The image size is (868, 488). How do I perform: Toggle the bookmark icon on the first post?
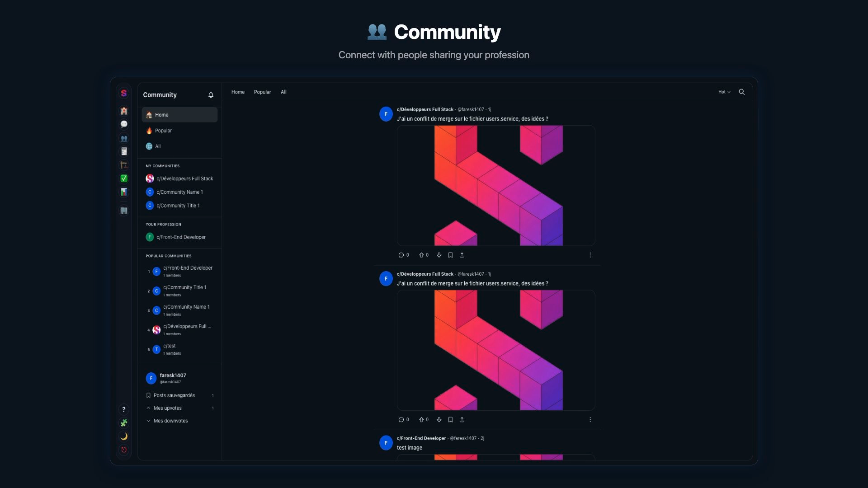pyautogui.click(x=450, y=255)
